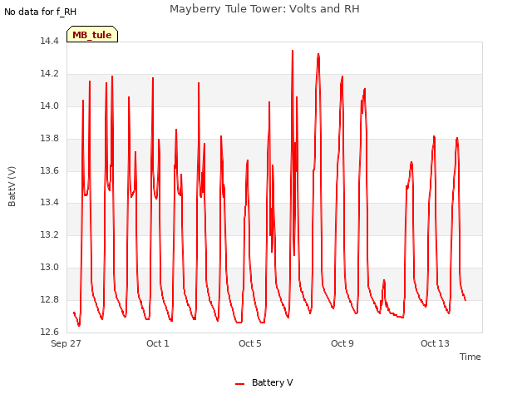This screenshot has width=532, height=399.
Task: Click the Sep 27 x-axis tick label
Action: click(66, 343)
